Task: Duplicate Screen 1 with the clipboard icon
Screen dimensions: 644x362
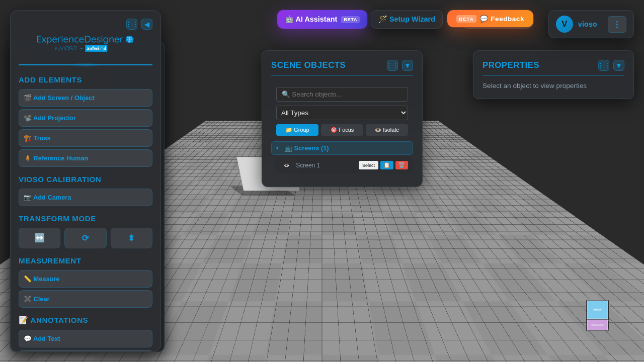Action: point(387,165)
